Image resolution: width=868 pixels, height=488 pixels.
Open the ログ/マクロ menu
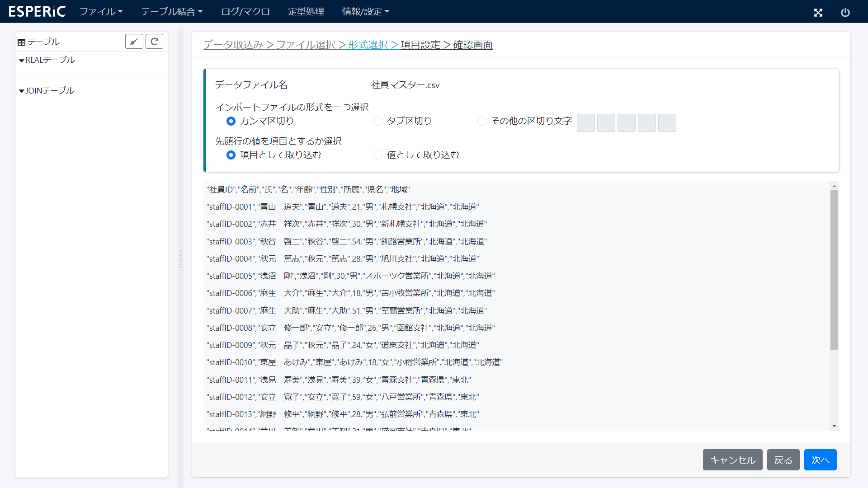point(245,11)
